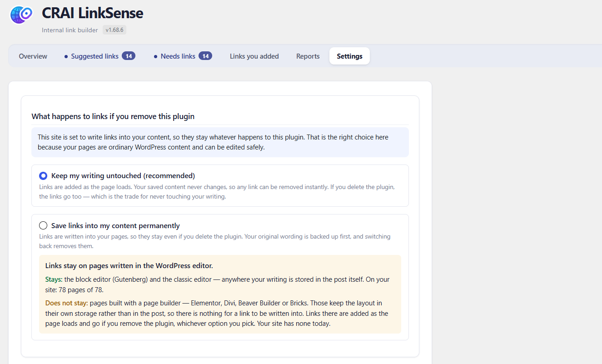Click the 14 badge on Suggested links
This screenshot has width=602, height=364.
129,56
